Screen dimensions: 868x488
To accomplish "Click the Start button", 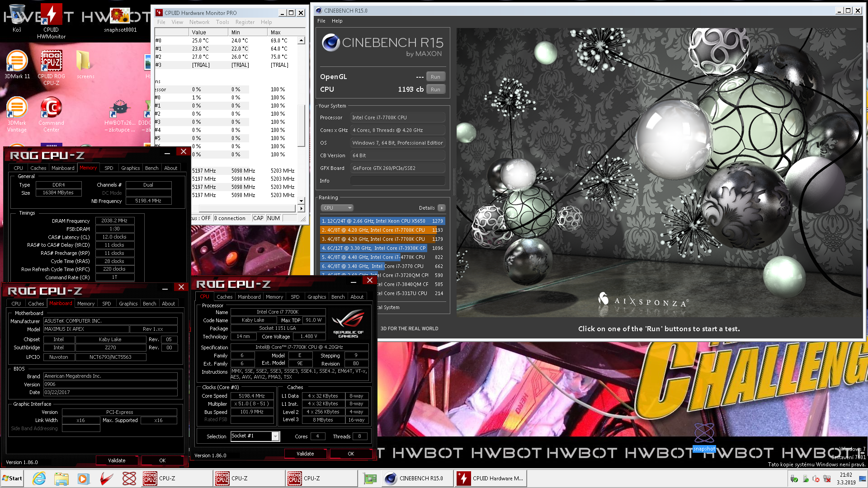I will pyautogui.click(x=12, y=478).
